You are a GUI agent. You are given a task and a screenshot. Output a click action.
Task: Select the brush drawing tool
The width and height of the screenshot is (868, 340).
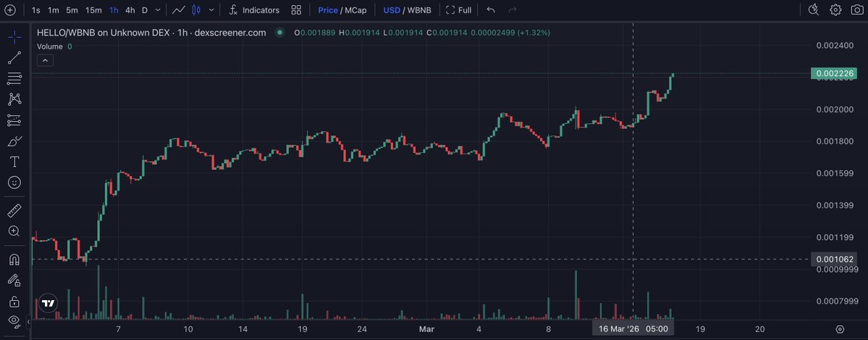[14, 141]
